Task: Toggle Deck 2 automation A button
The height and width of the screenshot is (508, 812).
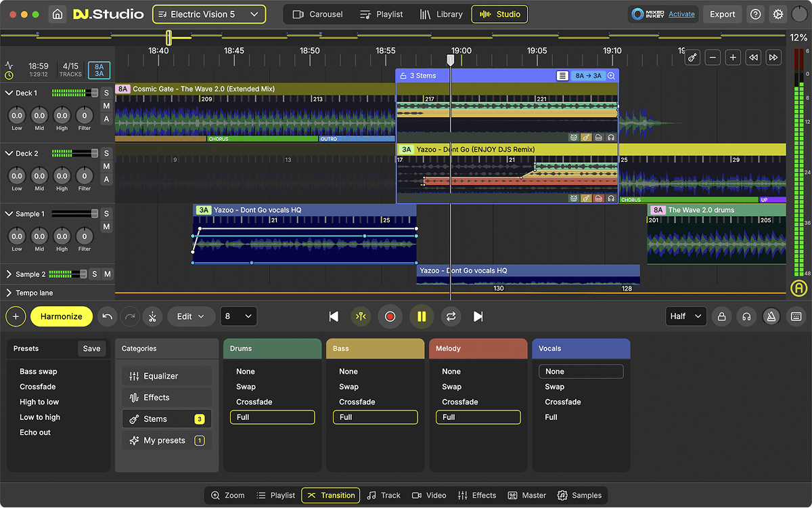Action: [106, 179]
